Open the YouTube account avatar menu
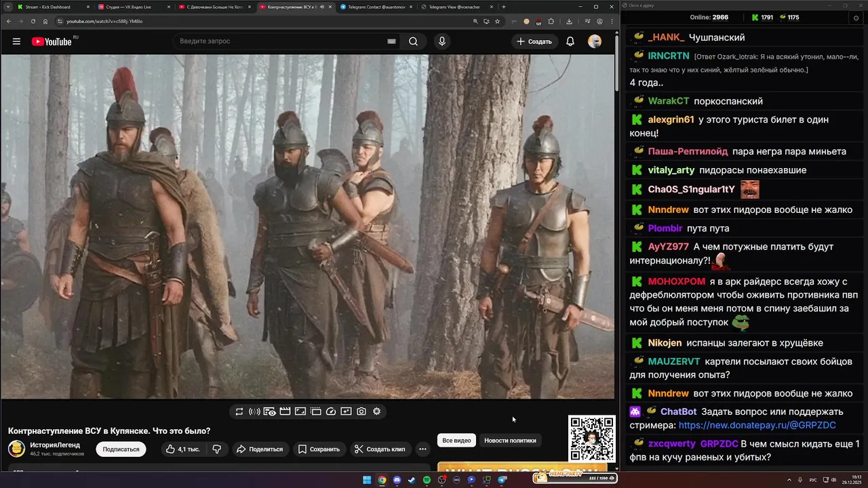 (595, 41)
